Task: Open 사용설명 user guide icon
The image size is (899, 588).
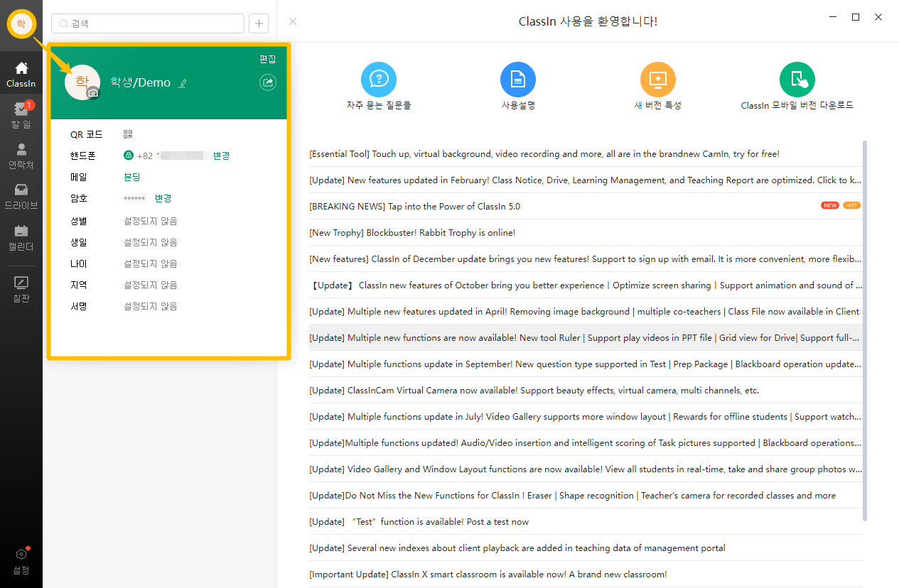Action: click(518, 80)
